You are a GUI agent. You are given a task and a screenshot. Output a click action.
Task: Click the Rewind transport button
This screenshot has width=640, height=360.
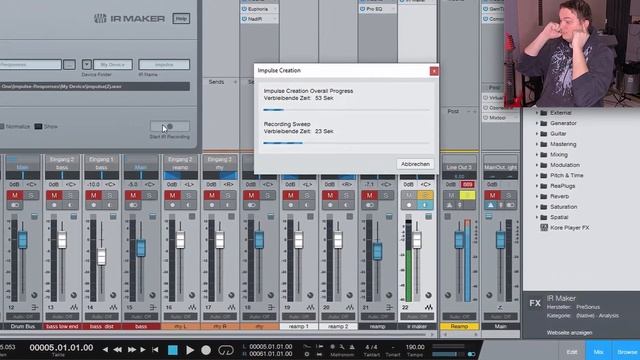point(118,349)
